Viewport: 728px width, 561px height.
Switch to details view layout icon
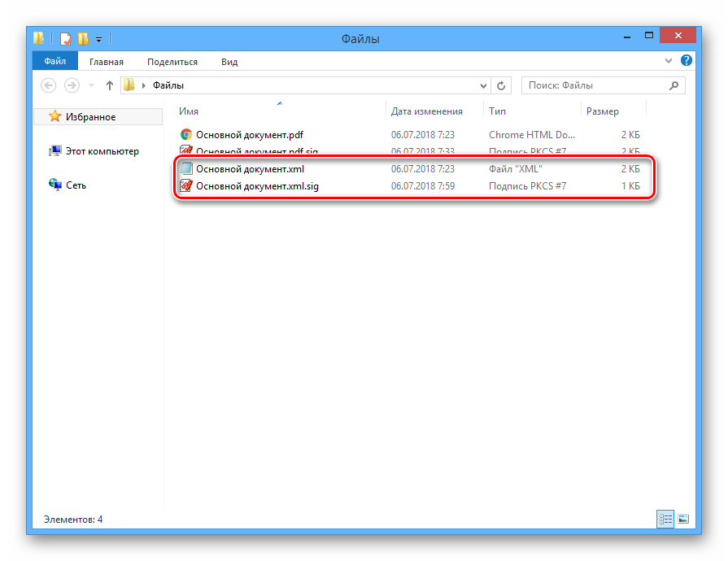coord(665,519)
